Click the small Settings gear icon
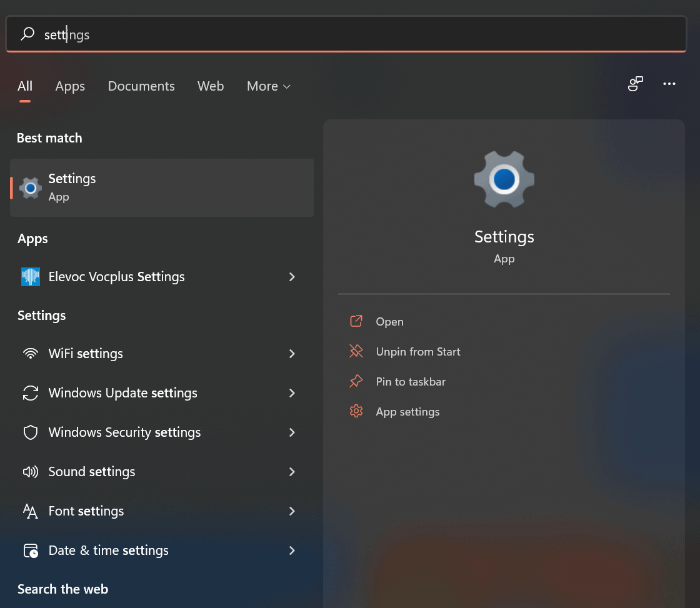Image resolution: width=700 pixels, height=608 pixels. pos(31,188)
